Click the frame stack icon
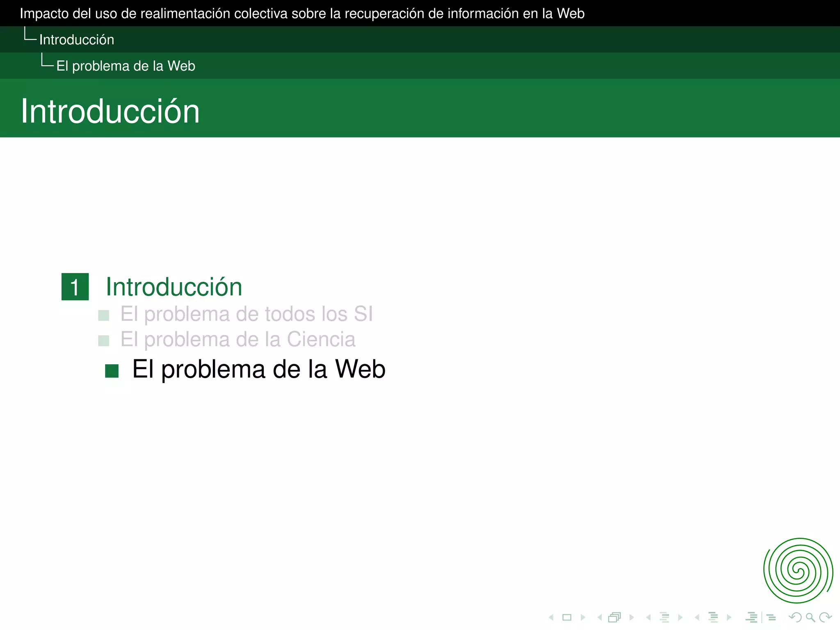840x630 pixels. [615, 617]
